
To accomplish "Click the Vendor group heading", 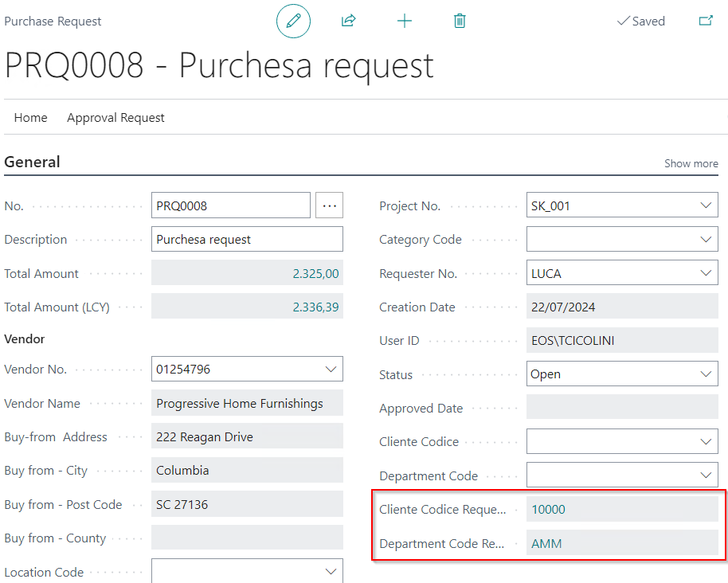I will [24, 338].
